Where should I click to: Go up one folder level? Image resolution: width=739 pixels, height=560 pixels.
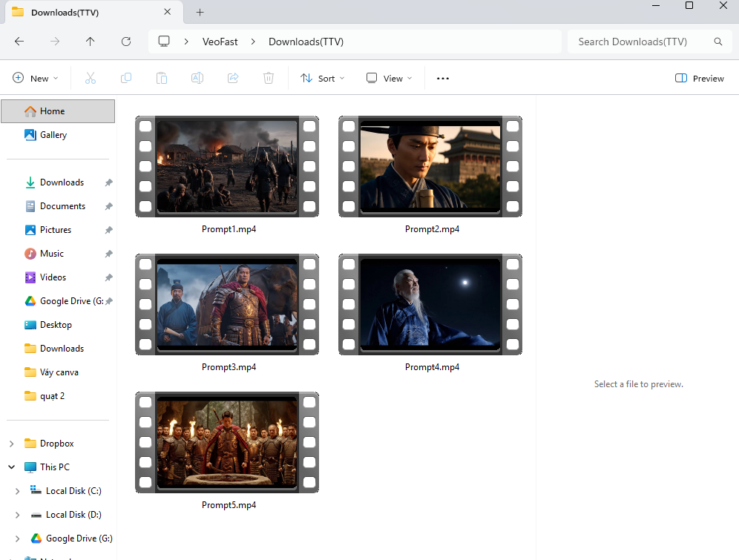(x=90, y=42)
